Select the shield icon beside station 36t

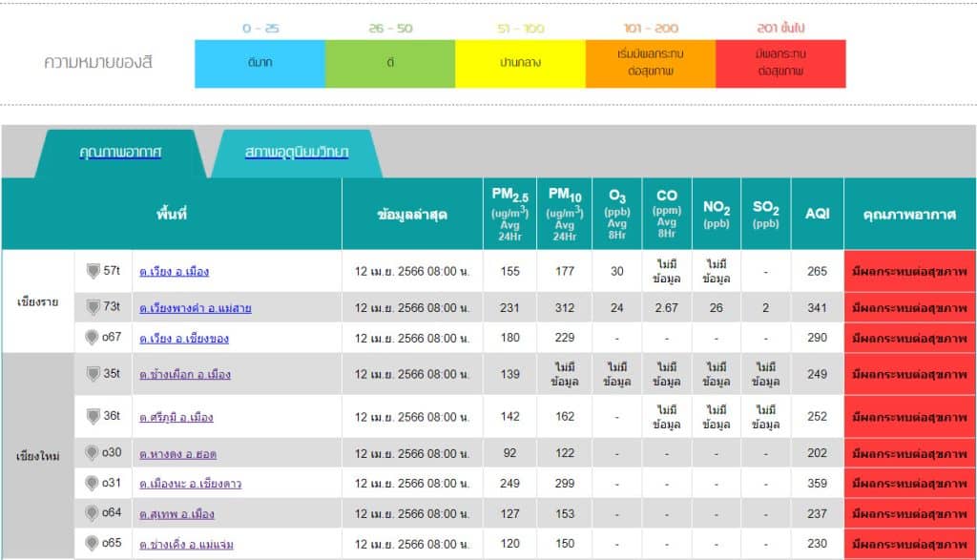[93, 416]
